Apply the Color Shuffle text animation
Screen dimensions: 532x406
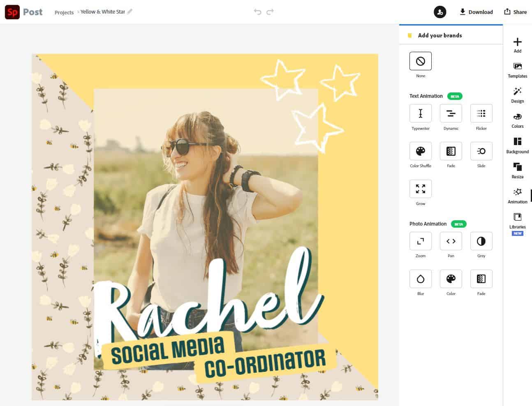(420, 151)
